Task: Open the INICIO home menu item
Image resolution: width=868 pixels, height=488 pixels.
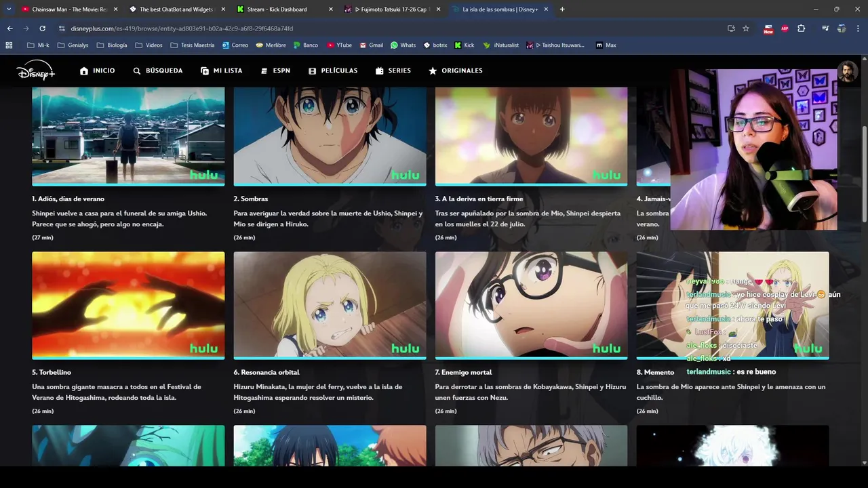Action: tap(97, 70)
